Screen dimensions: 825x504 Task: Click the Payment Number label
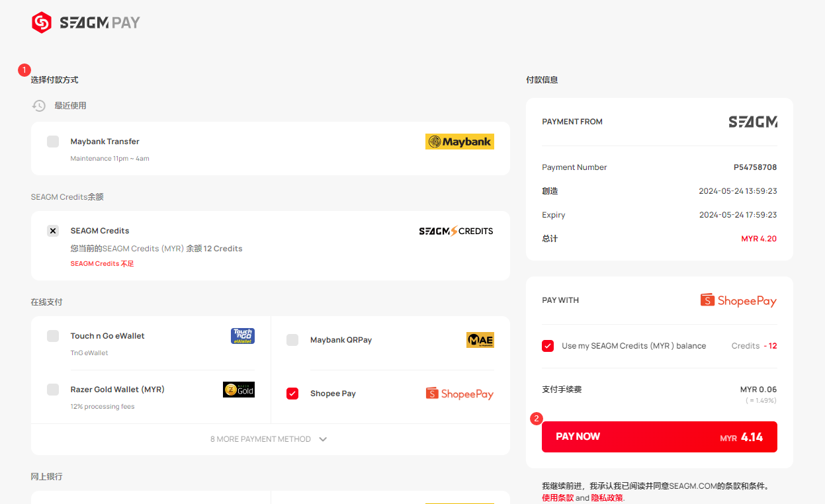(x=574, y=167)
